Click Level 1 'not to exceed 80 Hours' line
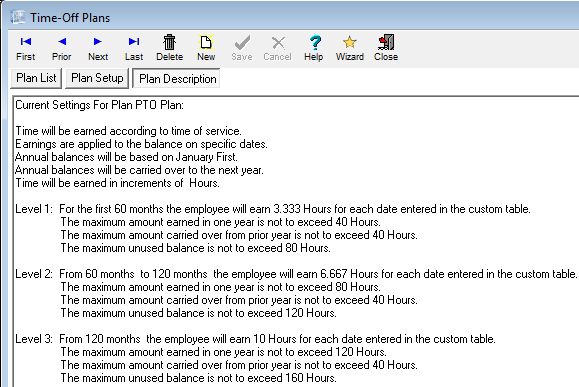 (x=195, y=248)
